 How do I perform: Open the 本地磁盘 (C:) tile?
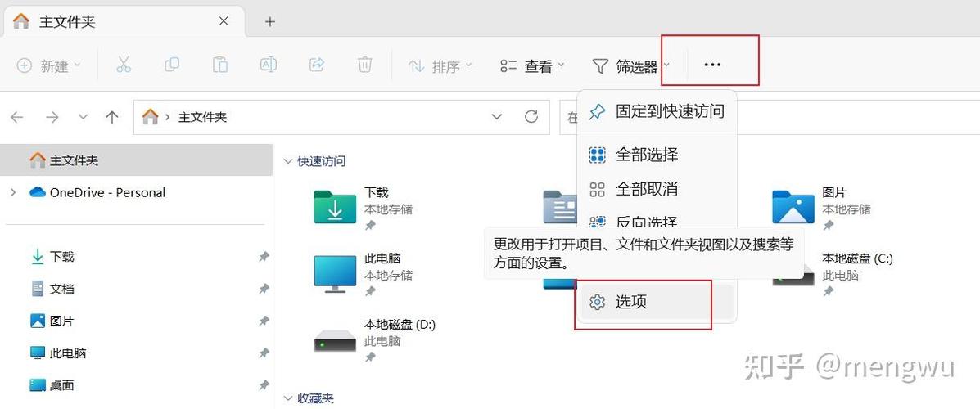coord(831,274)
